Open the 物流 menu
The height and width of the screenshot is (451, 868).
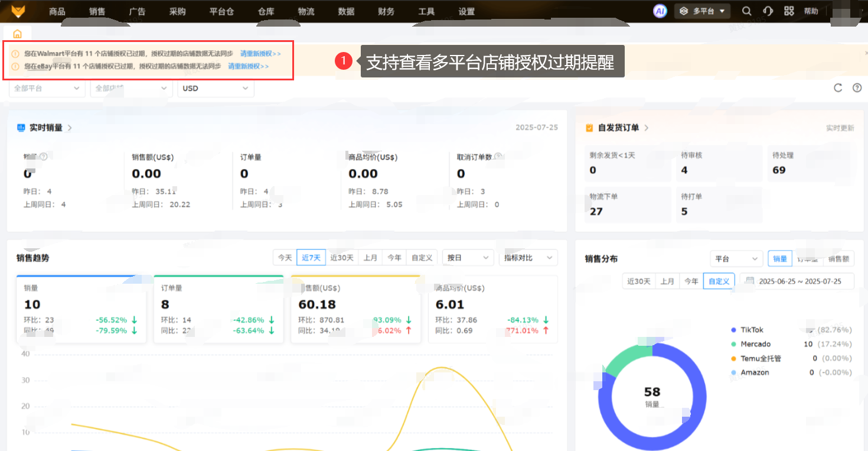click(x=306, y=11)
